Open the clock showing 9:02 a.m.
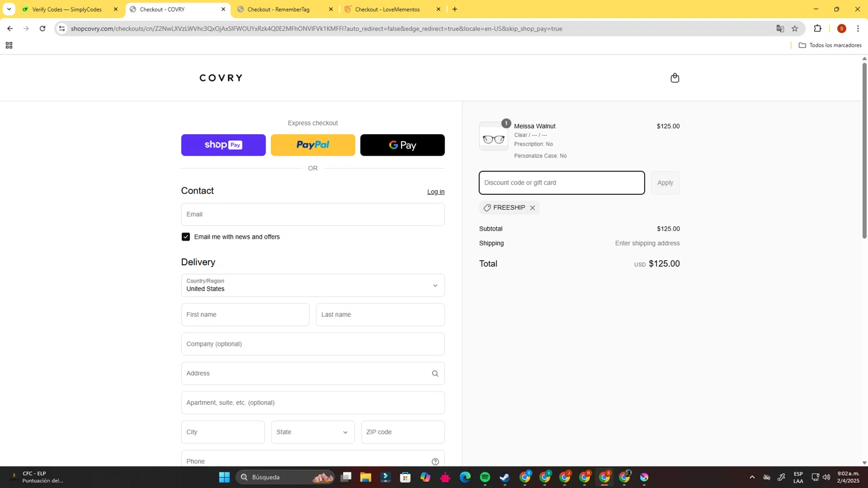Image resolution: width=868 pixels, height=488 pixels. pos(848,477)
